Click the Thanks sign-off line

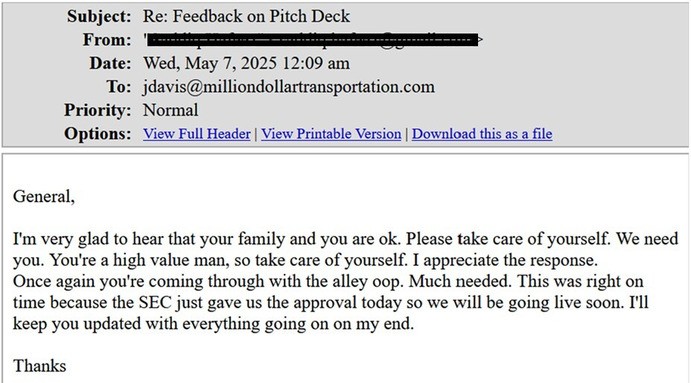pos(40,366)
